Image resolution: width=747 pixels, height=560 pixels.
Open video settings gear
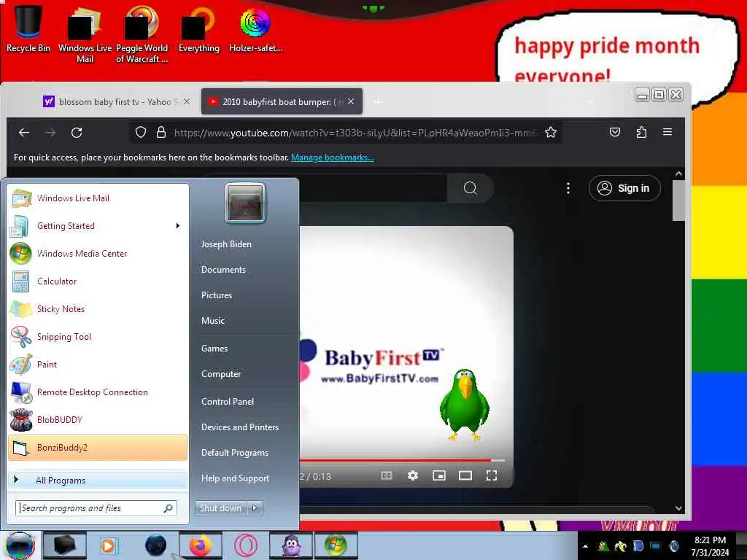pos(413,475)
